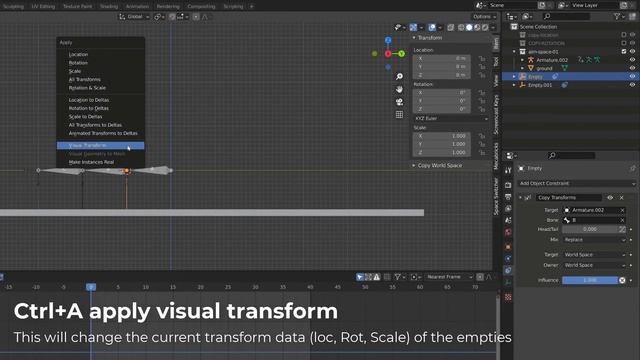
Task: Open Global transform orientation dropdown
Action: tap(134, 17)
